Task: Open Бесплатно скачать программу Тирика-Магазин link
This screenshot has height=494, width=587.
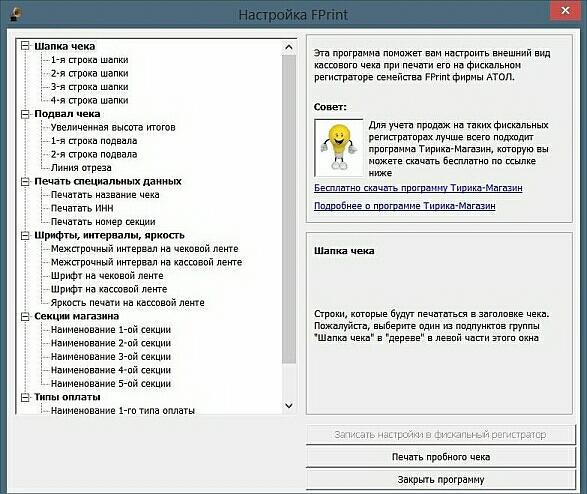Action: coord(418,188)
